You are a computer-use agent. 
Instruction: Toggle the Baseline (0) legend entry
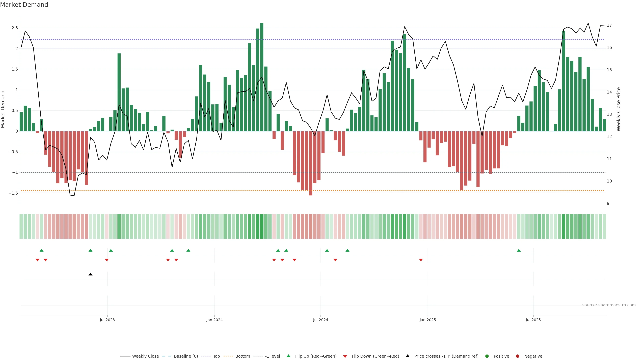click(x=186, y=356)
